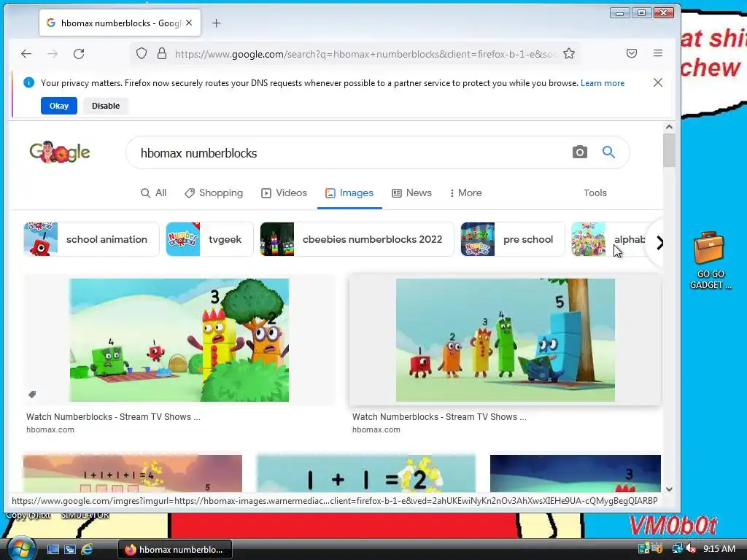Click first Watch Numberblocks caption under picnic image

tap(113, 416)
